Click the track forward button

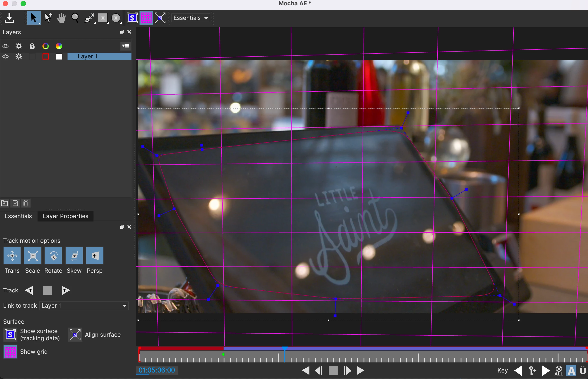click(66, 290)
